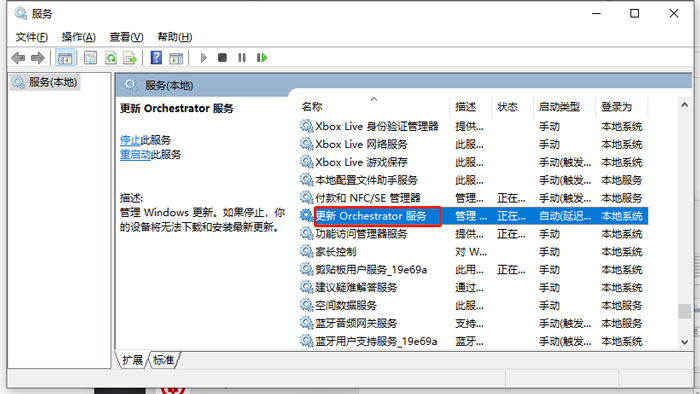Click the Restart service green icon
700x394 pixels.
pos(262,58)
